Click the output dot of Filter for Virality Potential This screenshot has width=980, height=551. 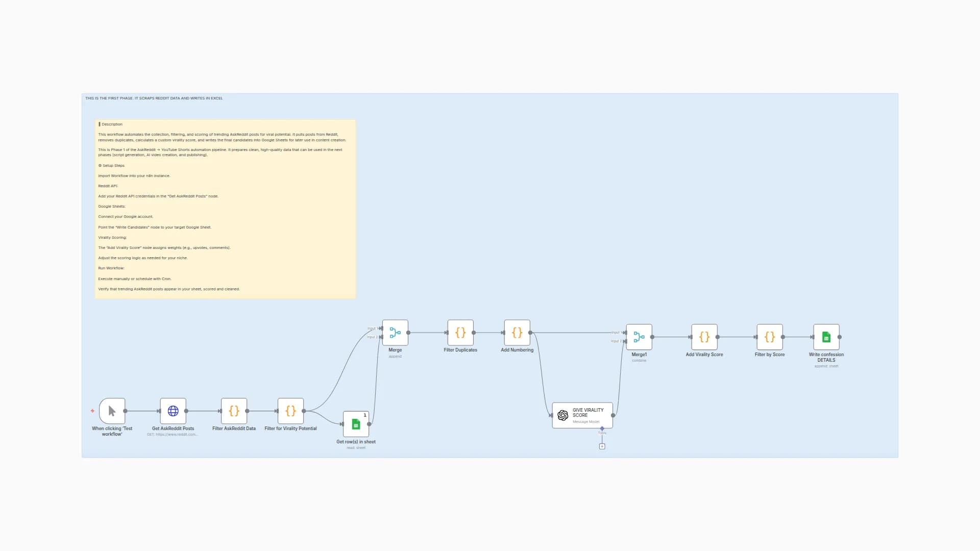(305, 411)
